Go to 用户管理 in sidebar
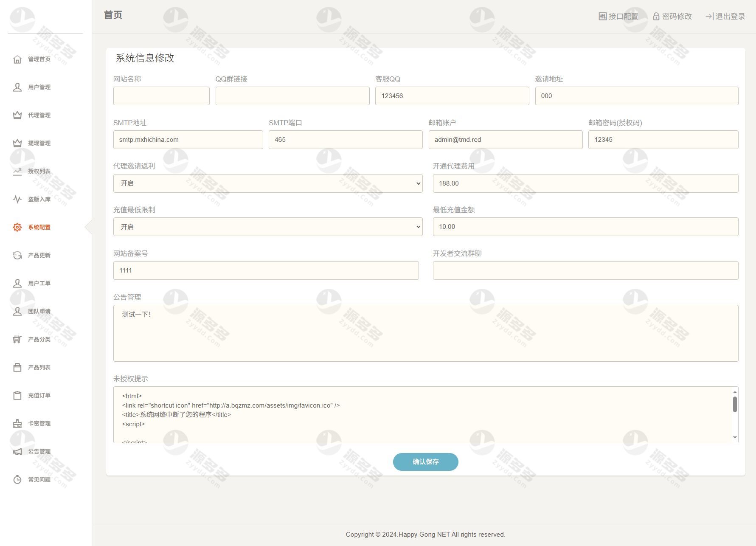Viewport: 756px width, 546px height. coord(39,87)
